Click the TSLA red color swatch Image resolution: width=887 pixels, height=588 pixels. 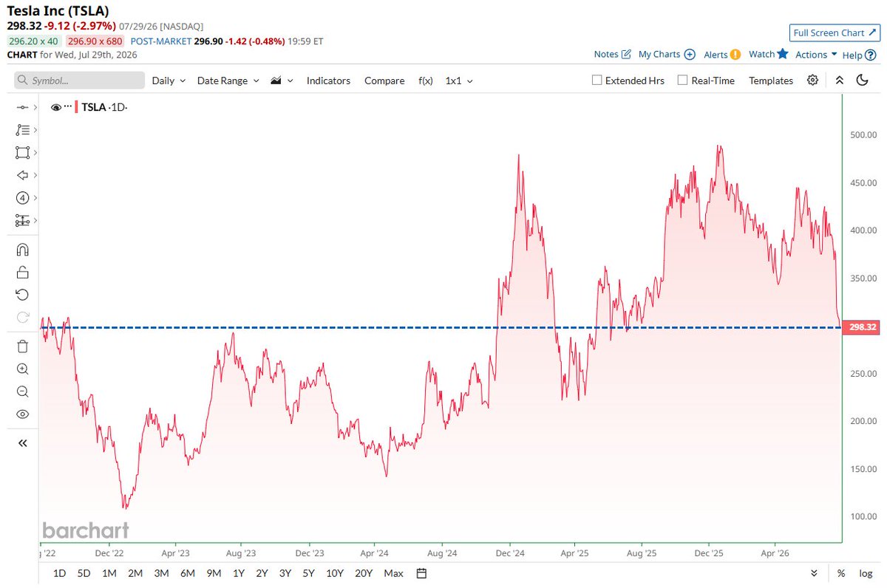[x=77, y=107]
